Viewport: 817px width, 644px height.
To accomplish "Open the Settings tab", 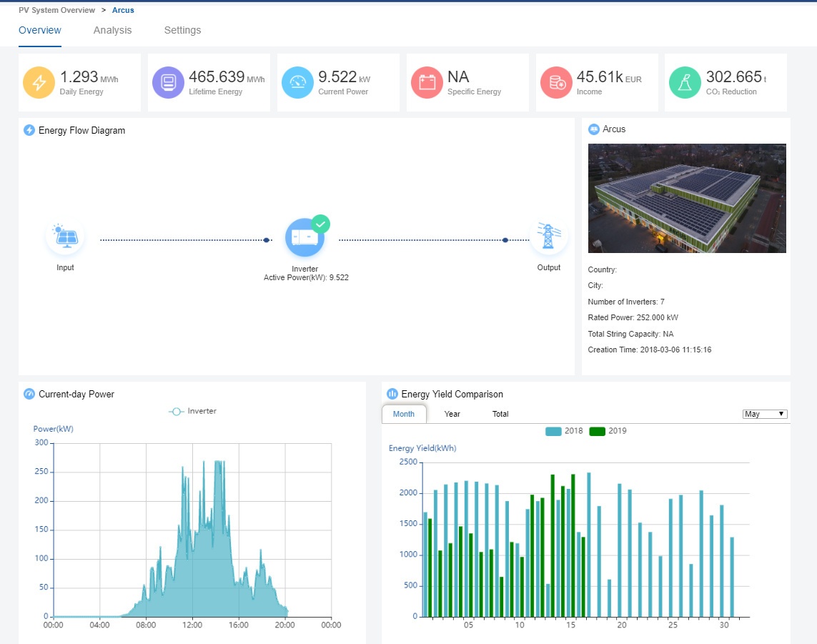I will 182,30.
